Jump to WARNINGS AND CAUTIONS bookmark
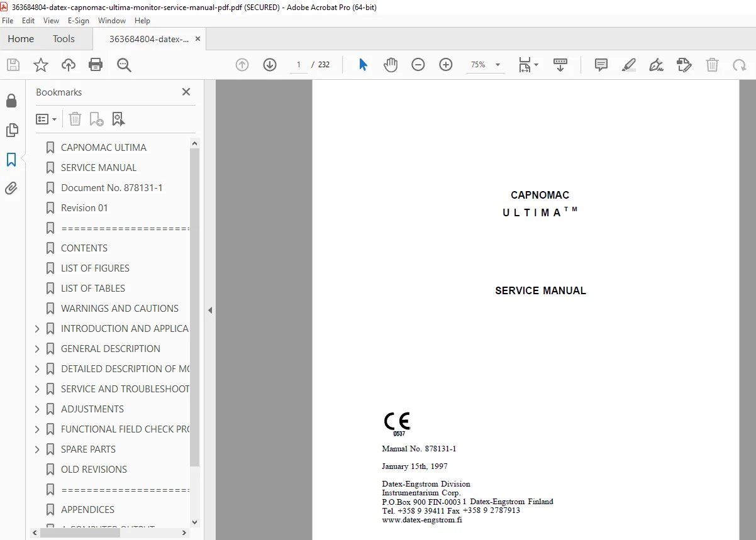The width and height of the screenshot is (756, 540). pyautogui.click(x=120, y=309)
